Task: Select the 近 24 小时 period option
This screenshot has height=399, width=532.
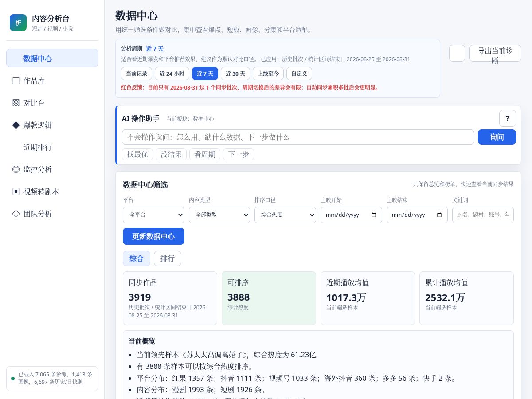Action: [172, 74]
